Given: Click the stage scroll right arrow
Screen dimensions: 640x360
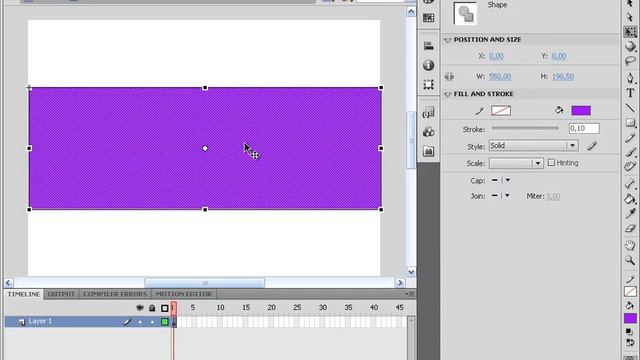Looking at the screenshot, I should (400, 283).
